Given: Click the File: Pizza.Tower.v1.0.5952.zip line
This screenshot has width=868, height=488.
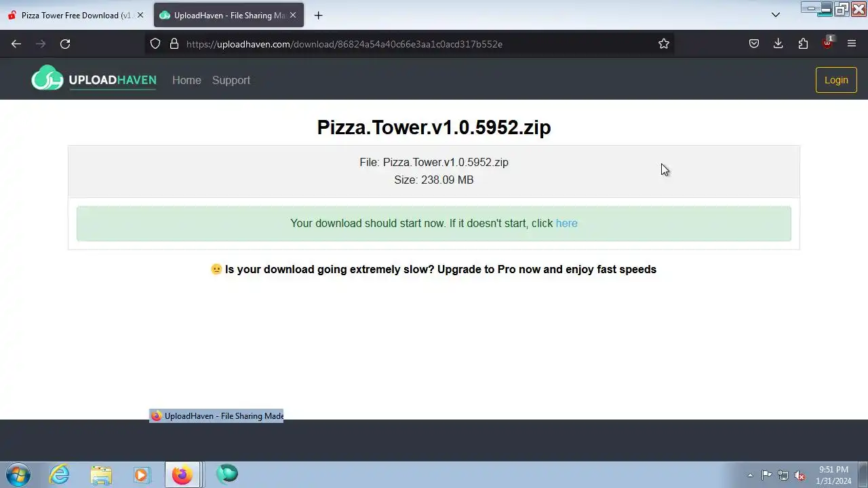Looking at the screenshot, I should point(434,162).
